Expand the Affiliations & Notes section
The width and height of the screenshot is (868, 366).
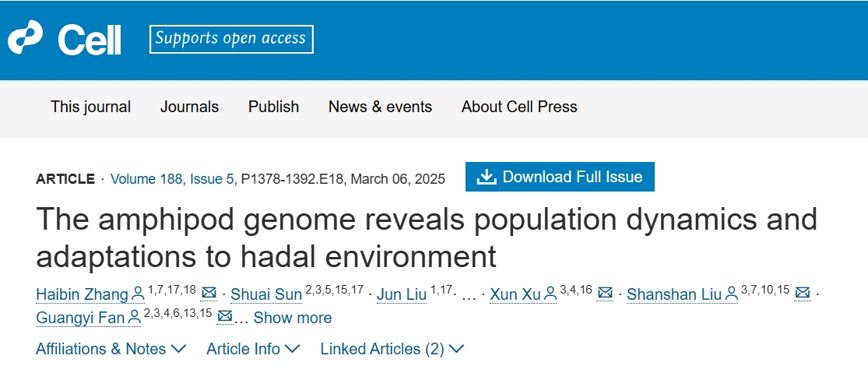tap(111, 349)
